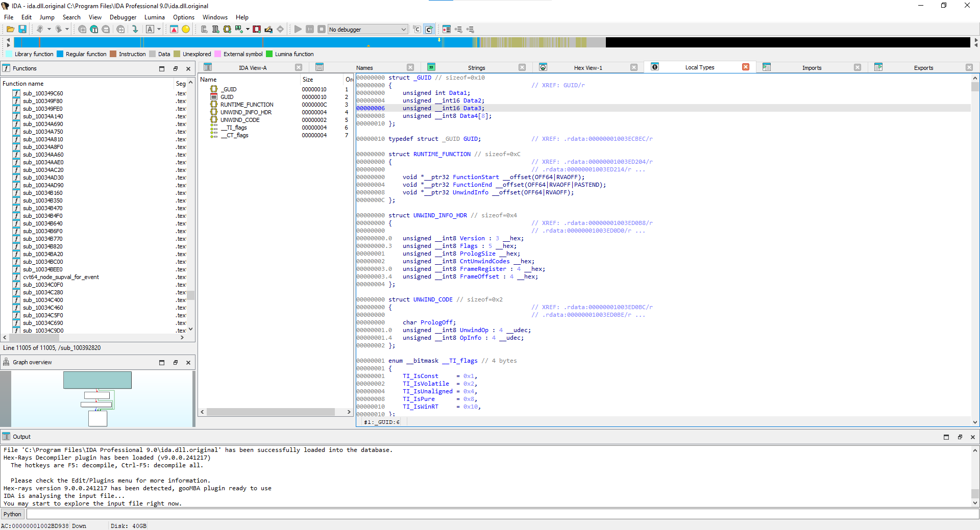Switch to the IDA View-A tab
The height and width of the screenshot is (530, 980).
point(253,68)
